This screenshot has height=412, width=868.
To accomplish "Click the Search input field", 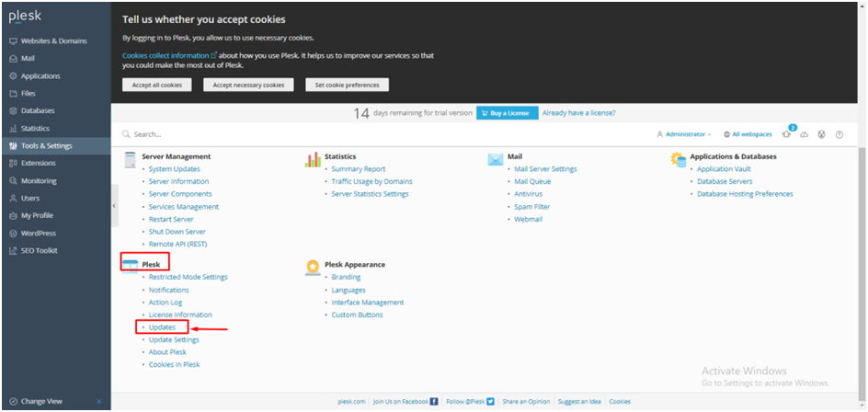I will click(x=276, y=134).
